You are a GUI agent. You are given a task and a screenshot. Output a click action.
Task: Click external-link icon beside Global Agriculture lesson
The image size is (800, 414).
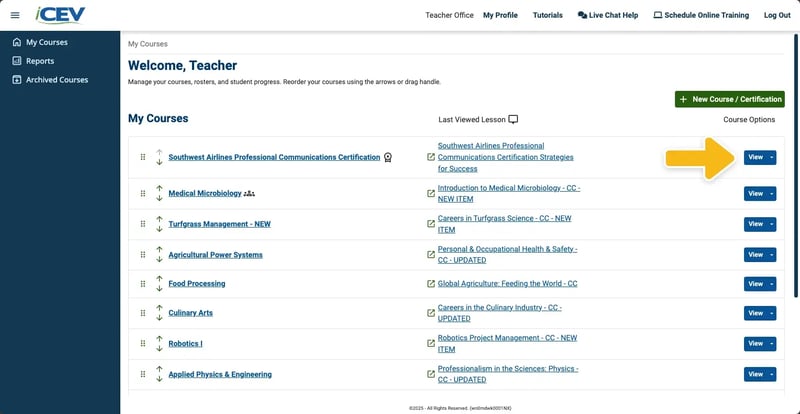click(431, 283)
